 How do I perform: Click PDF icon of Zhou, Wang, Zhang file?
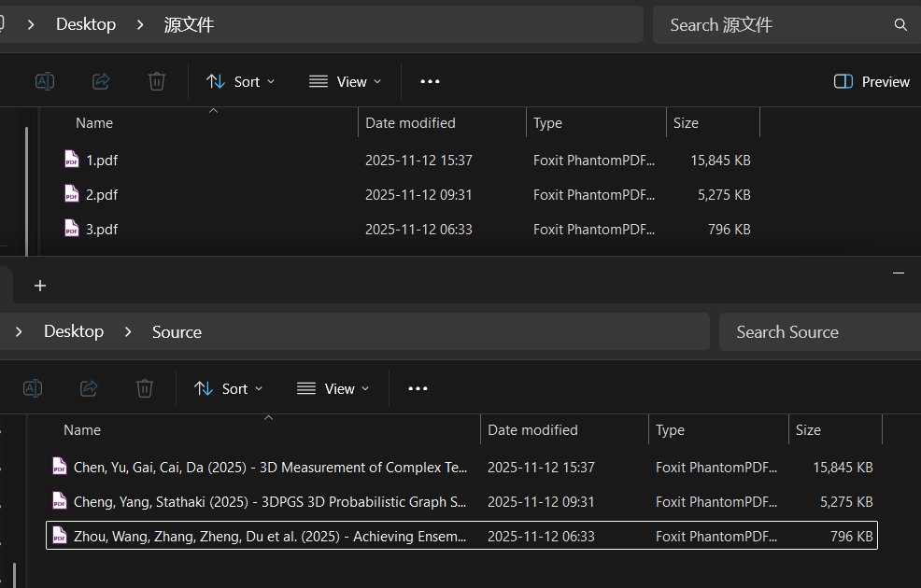point(60,535)
